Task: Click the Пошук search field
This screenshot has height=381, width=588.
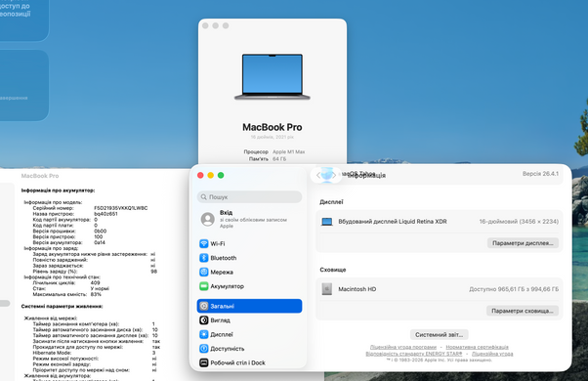Action: pyautogui.click(x=249, y=197)
